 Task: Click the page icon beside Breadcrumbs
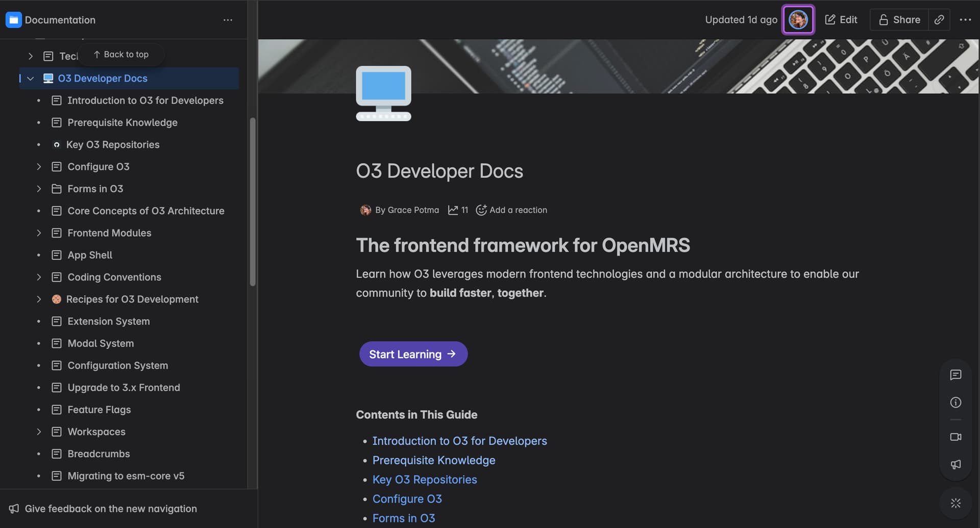[57, 454]
